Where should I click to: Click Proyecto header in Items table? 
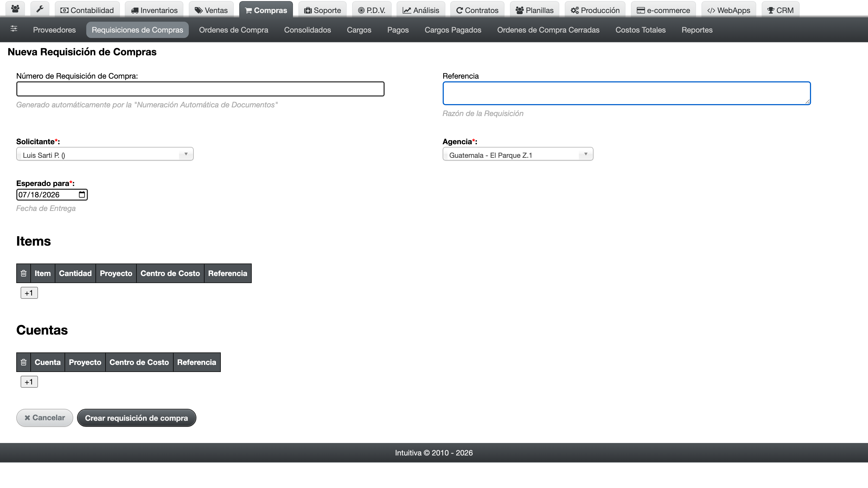coord(116,273)
